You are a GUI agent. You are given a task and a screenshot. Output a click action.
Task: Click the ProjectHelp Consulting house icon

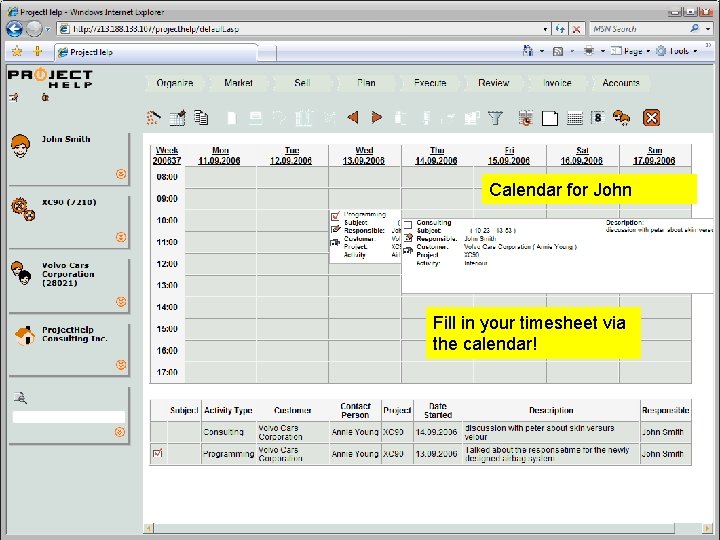[x=25, y=336]
